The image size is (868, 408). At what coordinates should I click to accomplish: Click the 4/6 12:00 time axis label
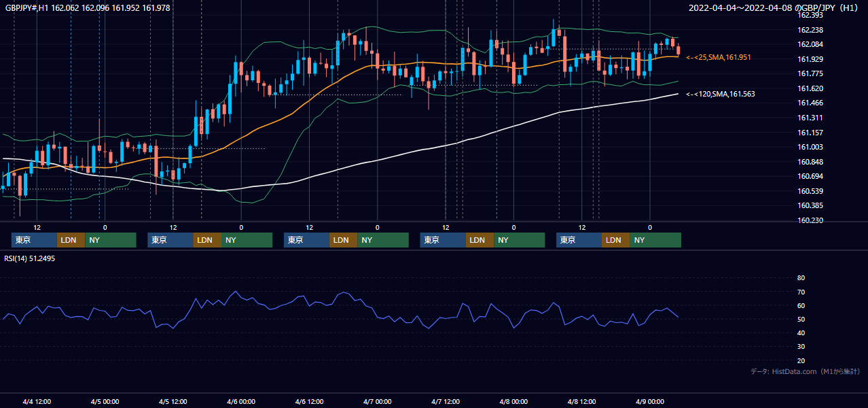point(309,401)
